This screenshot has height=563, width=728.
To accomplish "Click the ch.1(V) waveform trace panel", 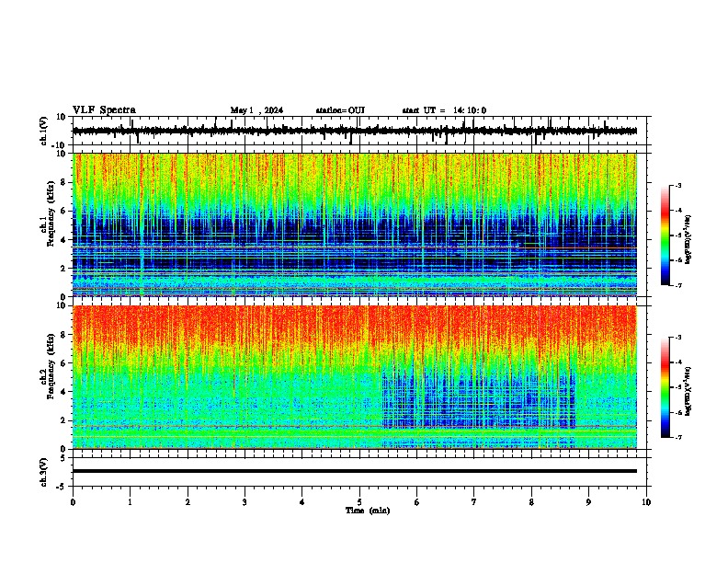I will coord(359,131).
